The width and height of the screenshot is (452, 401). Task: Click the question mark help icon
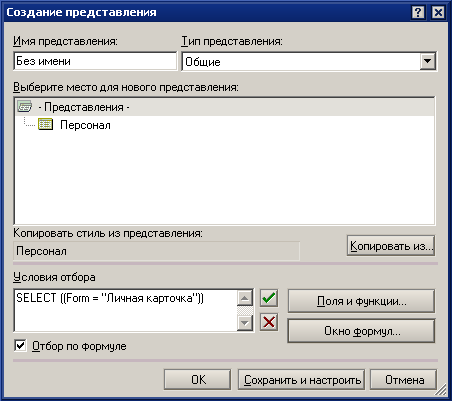point(418,12)
